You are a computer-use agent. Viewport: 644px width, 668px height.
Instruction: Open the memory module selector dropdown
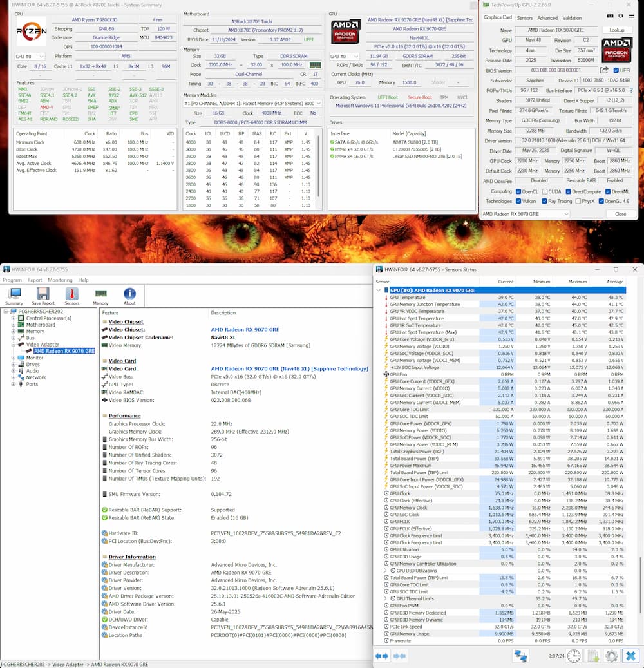click(252, 104)
